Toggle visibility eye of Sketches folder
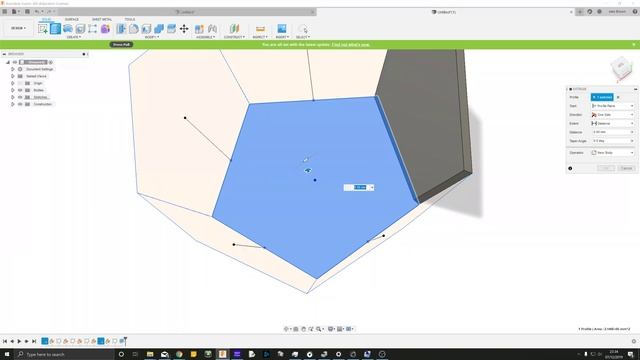 (x=20, y=97)
